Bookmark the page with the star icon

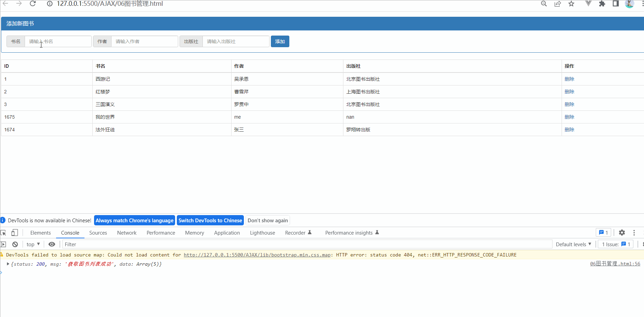point(571,4)
